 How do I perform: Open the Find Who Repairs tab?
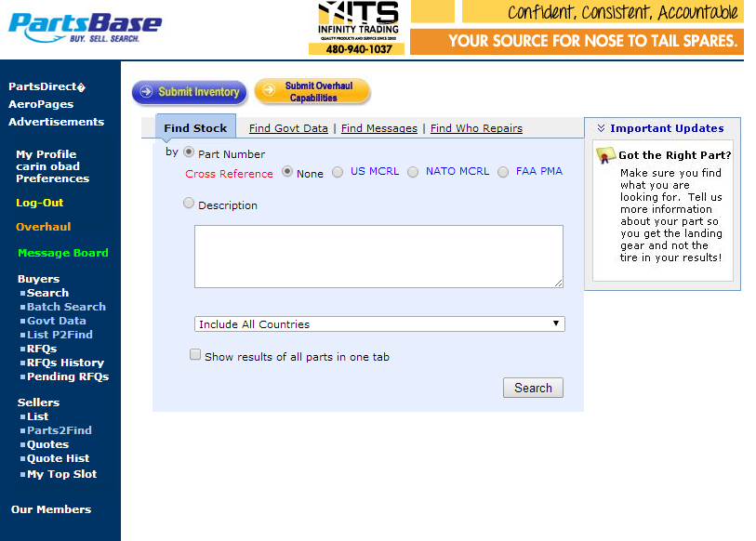click(476, 128)
